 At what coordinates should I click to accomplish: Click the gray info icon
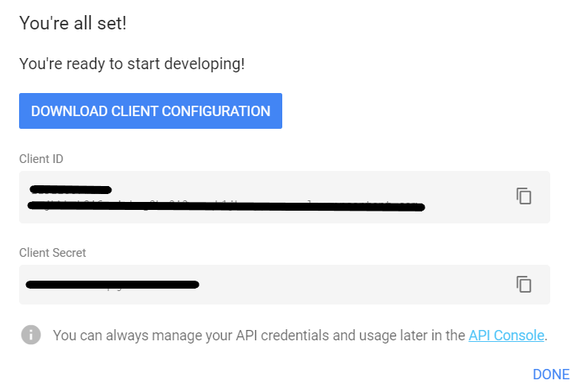(31, 335)
